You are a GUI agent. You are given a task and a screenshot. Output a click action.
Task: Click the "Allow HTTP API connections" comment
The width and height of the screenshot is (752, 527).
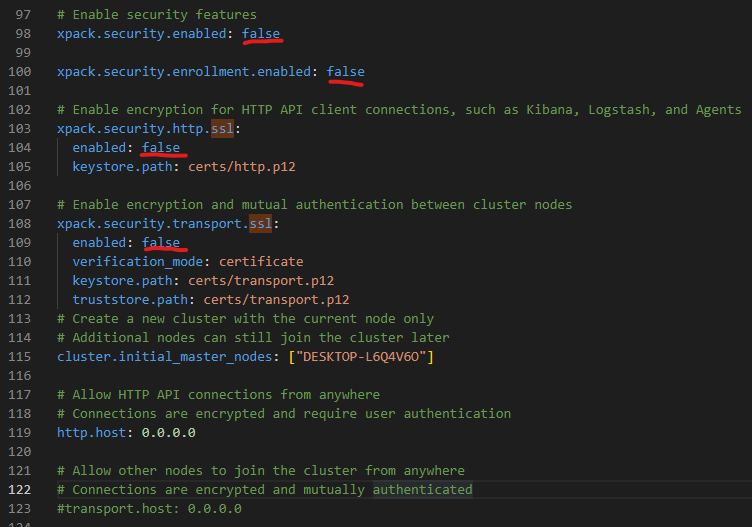pos(218,394)
